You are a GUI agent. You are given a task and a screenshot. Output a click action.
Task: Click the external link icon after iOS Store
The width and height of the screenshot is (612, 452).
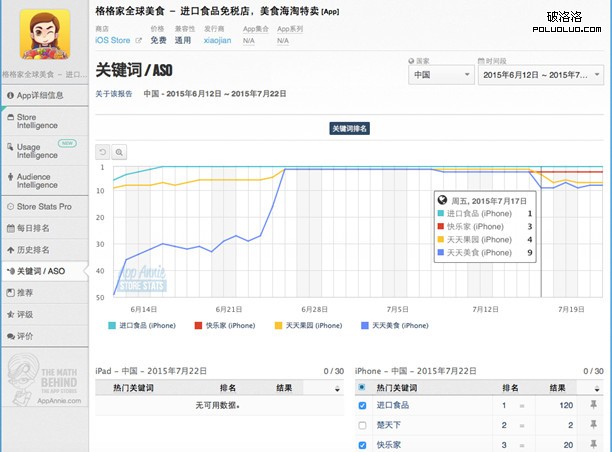(138, 40)
